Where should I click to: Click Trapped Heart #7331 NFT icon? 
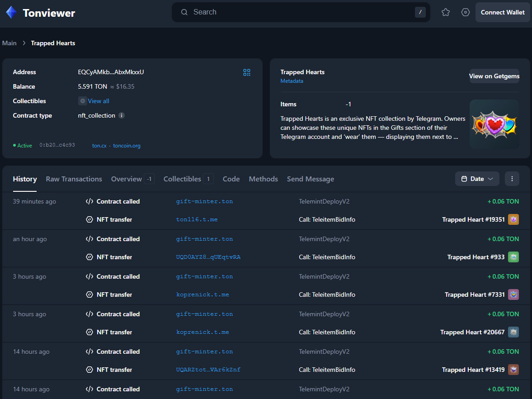click(513, 294)
